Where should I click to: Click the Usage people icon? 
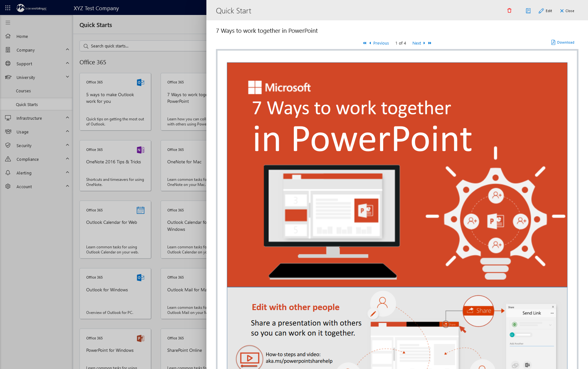click(x=8, y=132)
